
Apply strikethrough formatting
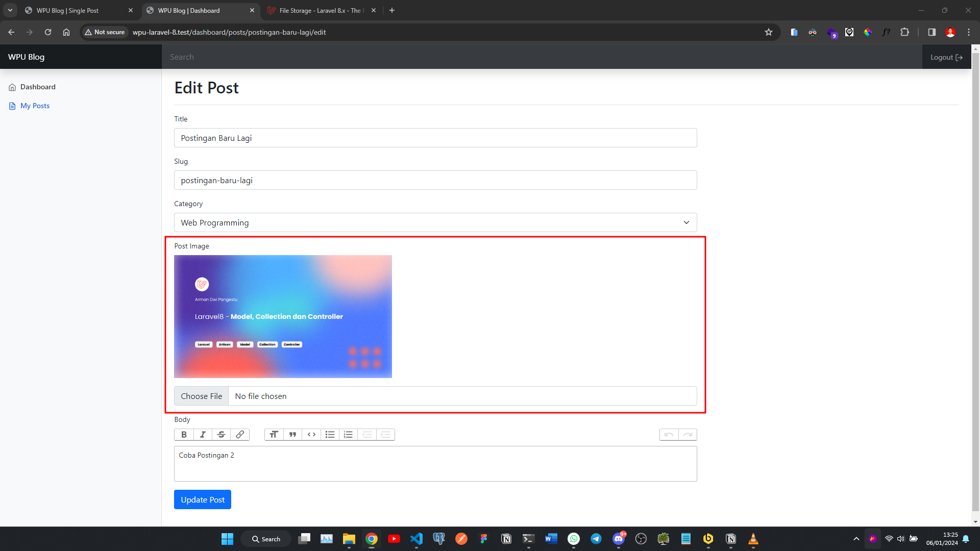coord(221,434)
